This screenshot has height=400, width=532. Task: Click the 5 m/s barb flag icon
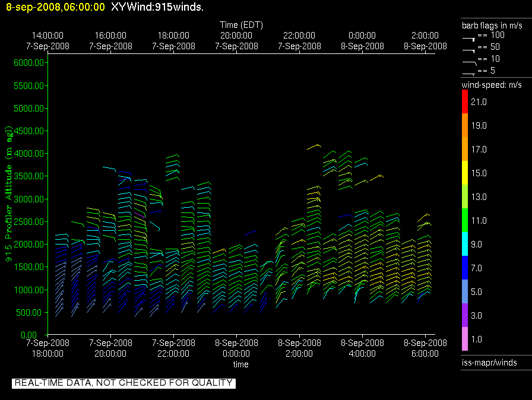click(x=468, y=74)
